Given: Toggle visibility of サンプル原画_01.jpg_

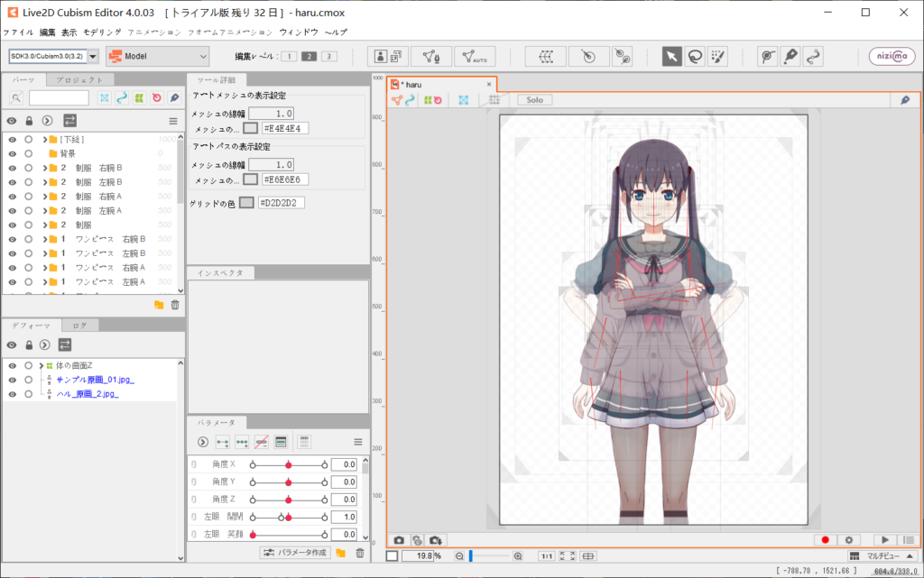Looking at the screenshot, I should [x=12, y=380].
